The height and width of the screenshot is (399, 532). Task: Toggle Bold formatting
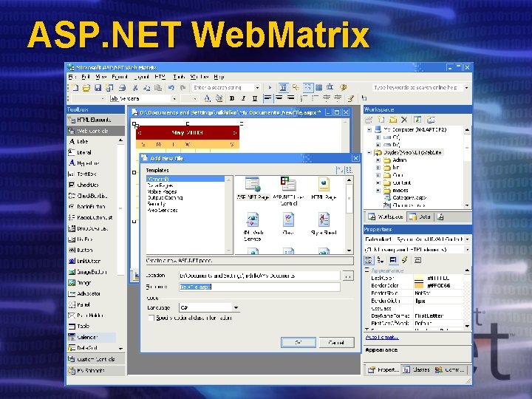(x=232, y=98)
